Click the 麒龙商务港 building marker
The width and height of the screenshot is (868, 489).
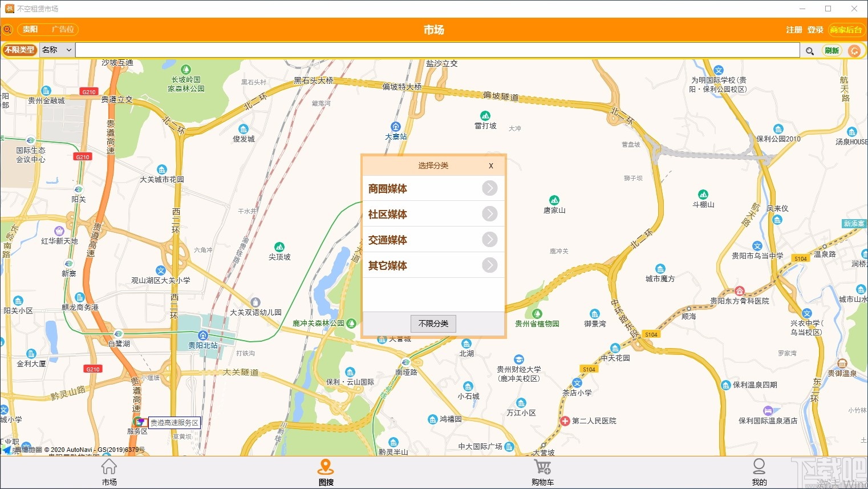(x=80, y=297)
